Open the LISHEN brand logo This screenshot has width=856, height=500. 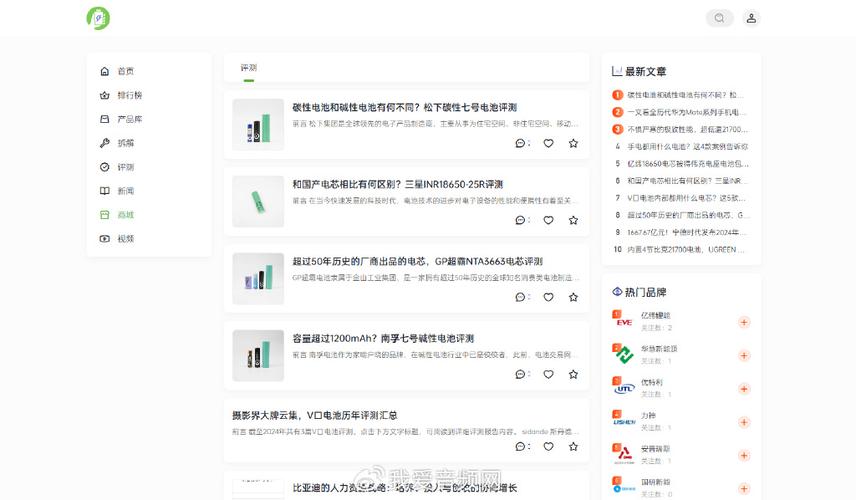(x=624, y=421)
